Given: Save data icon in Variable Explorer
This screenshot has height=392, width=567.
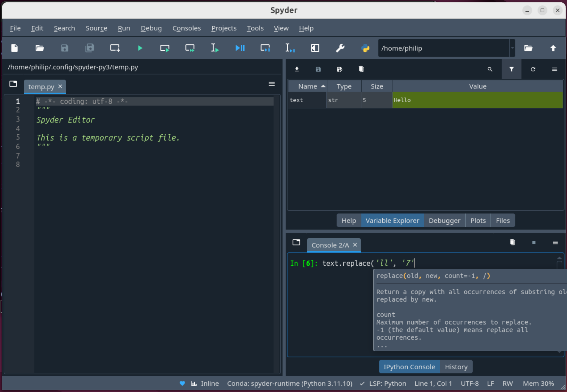Looking at the screenshot, I should tap(318, 69).
